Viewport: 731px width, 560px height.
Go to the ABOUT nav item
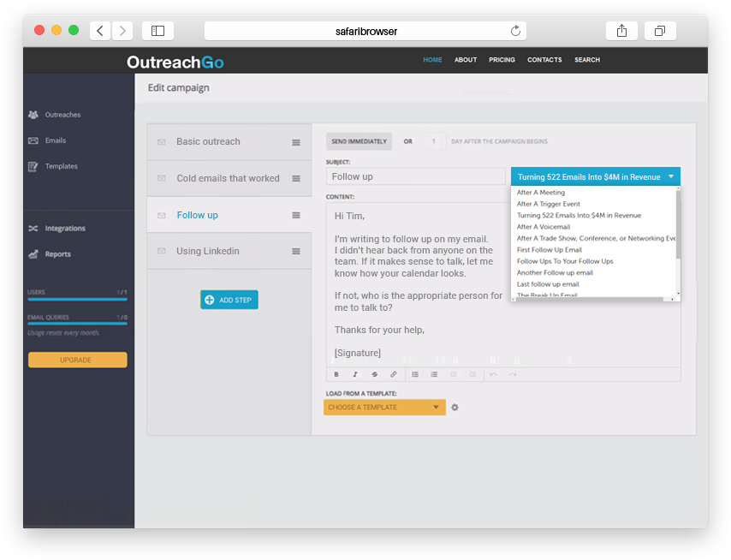point(466,60)
